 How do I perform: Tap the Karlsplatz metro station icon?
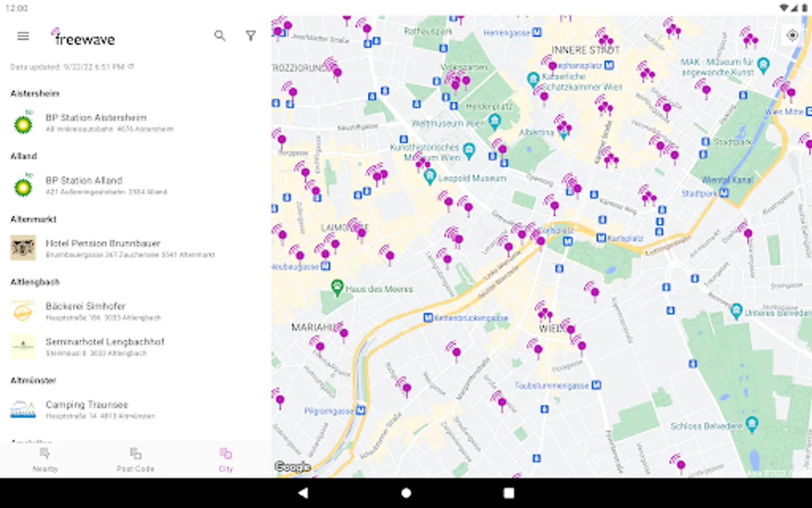[601, 238]
